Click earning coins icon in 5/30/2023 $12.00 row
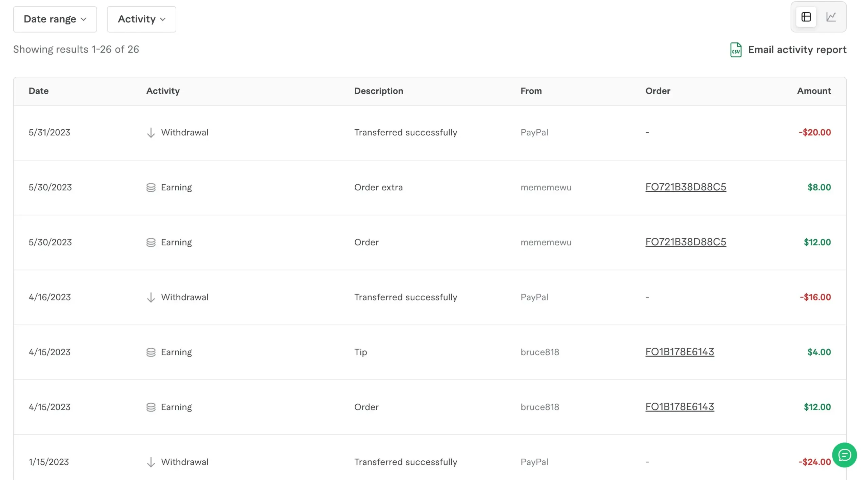Screen dimensions: 868x480 [x=151, y=243]
